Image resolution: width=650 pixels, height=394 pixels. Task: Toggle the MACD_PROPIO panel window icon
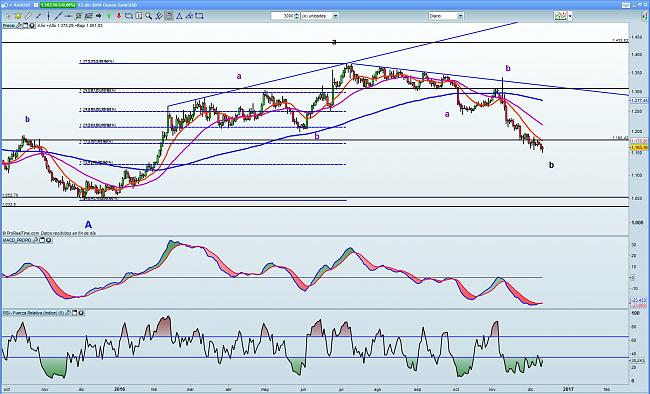pyautogui.click(x=42, y=240)
